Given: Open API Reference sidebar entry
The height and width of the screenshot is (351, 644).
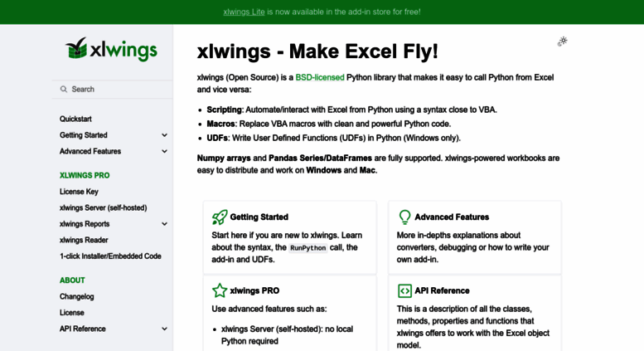Looking at the screenshot, I should point(83,329).
